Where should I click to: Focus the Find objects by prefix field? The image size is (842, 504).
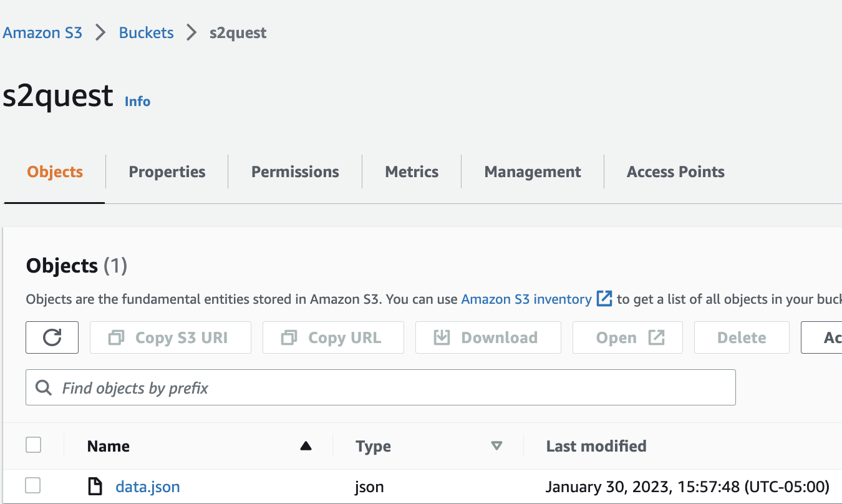pyautogui.click(x=380, y=388)
